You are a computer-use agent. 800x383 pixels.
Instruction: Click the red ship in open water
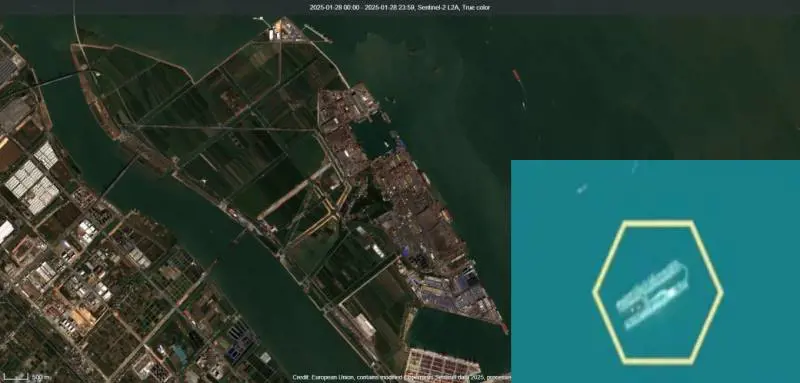click(516, 75)
